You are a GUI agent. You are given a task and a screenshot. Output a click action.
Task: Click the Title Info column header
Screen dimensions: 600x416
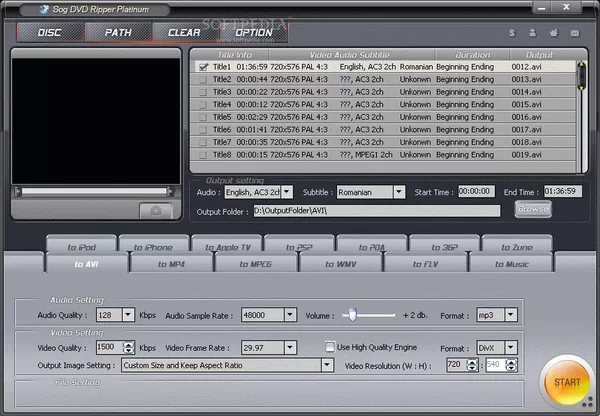(x=234, y=55)
